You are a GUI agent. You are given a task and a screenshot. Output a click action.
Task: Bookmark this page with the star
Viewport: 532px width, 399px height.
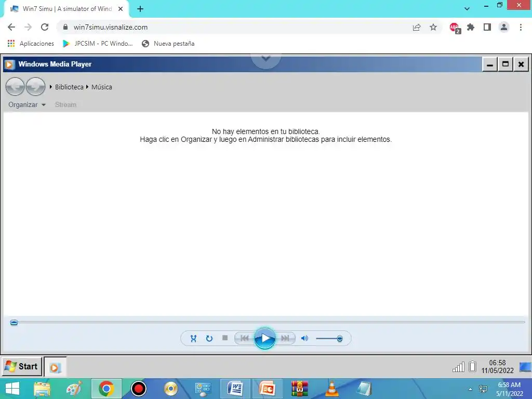pos(433,27)
